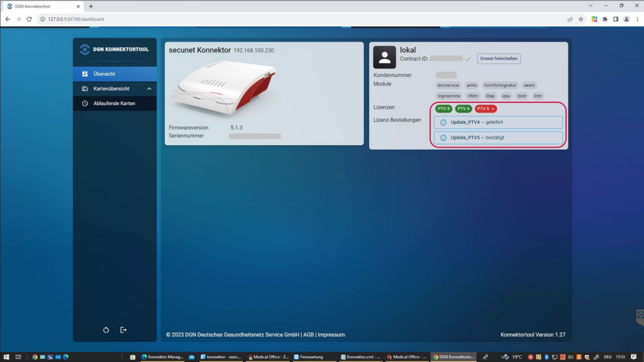
Task: Bookmark page with the star icon
Action: (580, 19)
